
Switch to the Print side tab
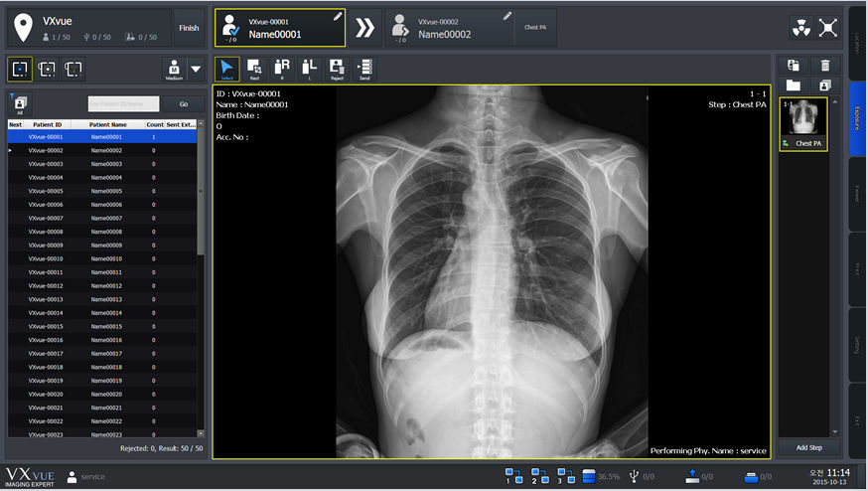coord(857,269)
